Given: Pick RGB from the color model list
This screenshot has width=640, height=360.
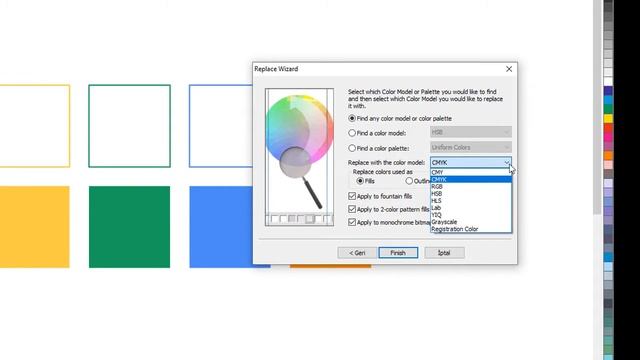Looking at the screenshot, I should (471, 187).
